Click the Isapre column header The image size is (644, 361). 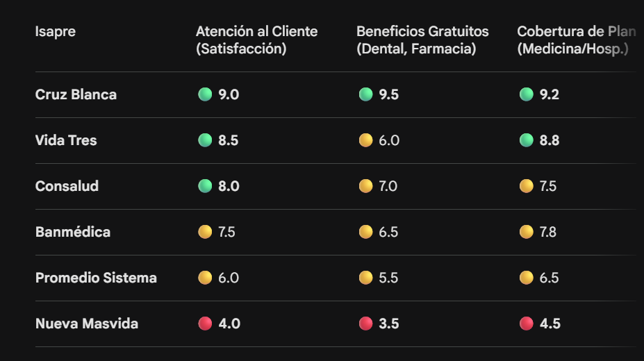tap(56, 32)
